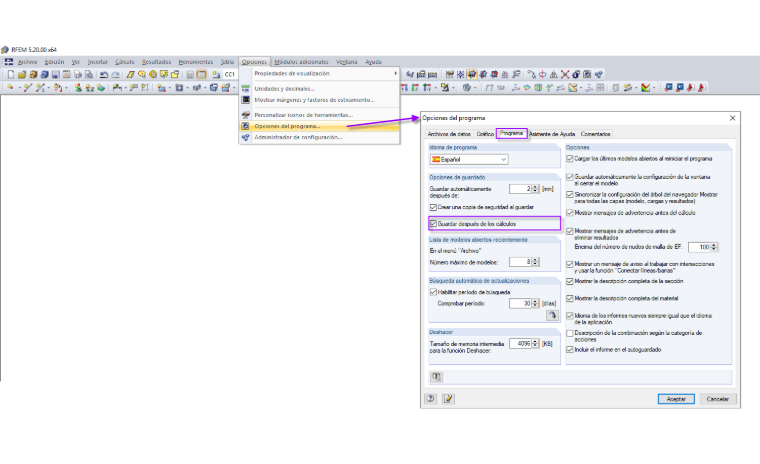The image size is (760, 464).
Task: Print using the printer toolbar icon
Action: (x=78, y=74)
